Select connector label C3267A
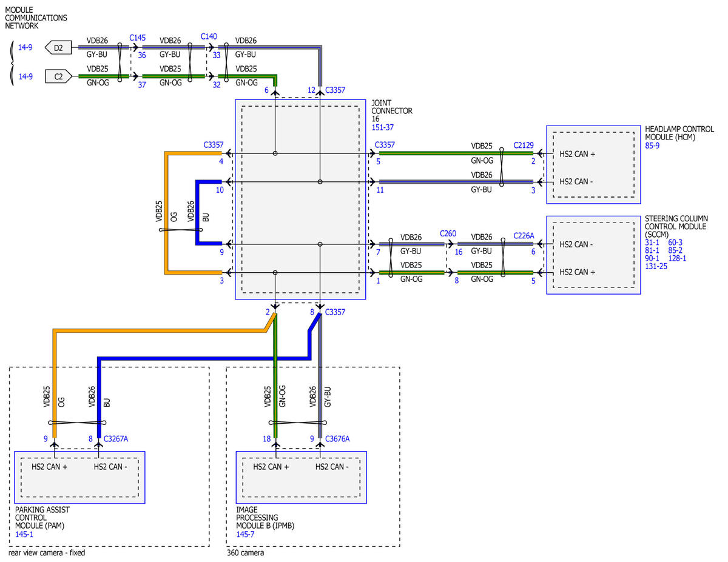The height and width of the screenshot is (562, 728). (x=116, y=439)
